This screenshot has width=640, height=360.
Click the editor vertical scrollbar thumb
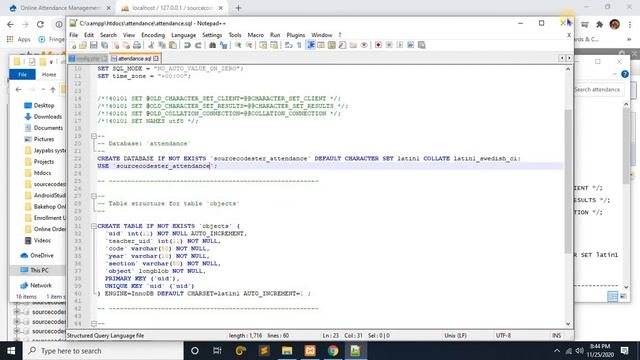click(x=568, y=182)
